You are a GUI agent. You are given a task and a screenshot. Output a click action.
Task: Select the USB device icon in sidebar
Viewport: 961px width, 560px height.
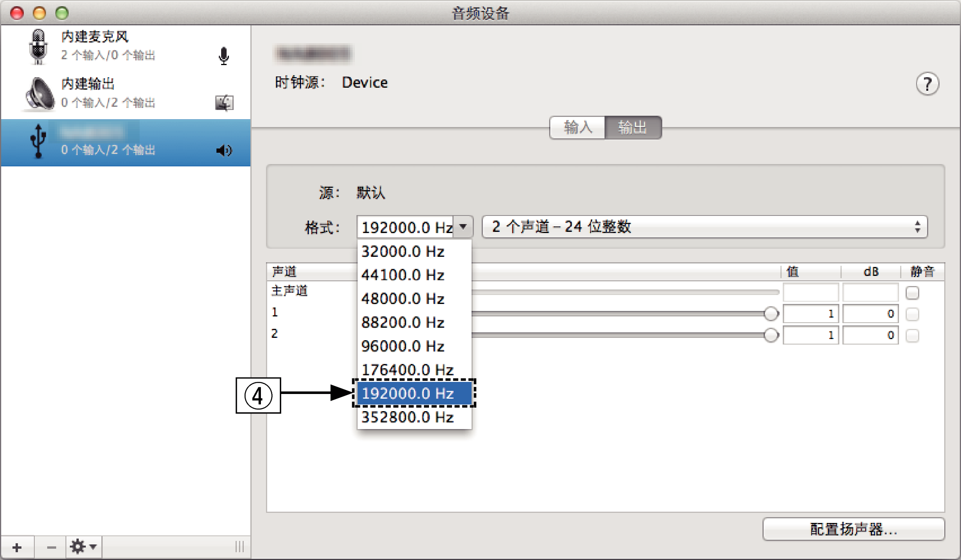[38, 141]
